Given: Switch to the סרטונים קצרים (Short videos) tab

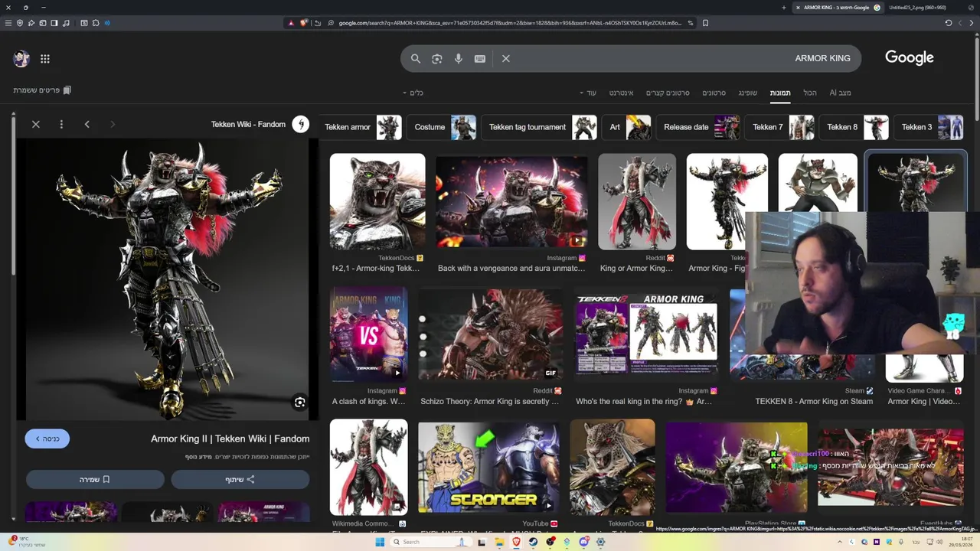Looking at the screenshot, I should (668, 93).
